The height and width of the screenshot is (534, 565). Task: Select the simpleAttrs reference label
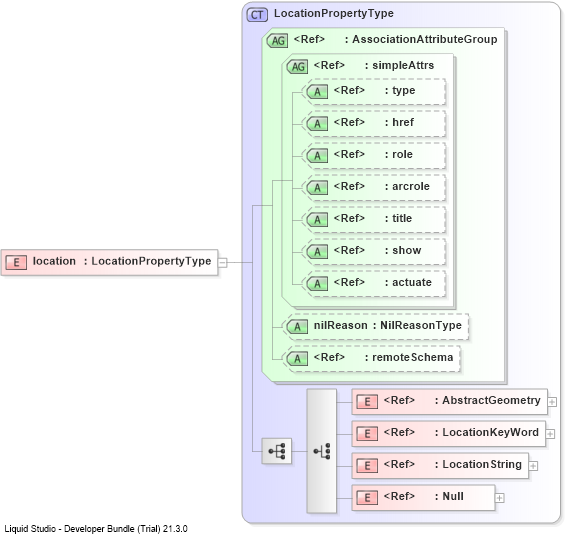(x=374, y=65)
